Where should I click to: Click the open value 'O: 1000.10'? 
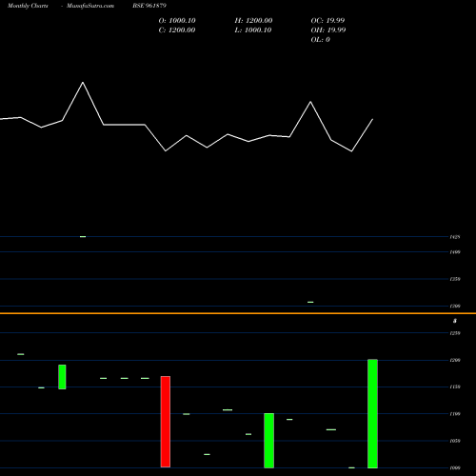point(177,21)
